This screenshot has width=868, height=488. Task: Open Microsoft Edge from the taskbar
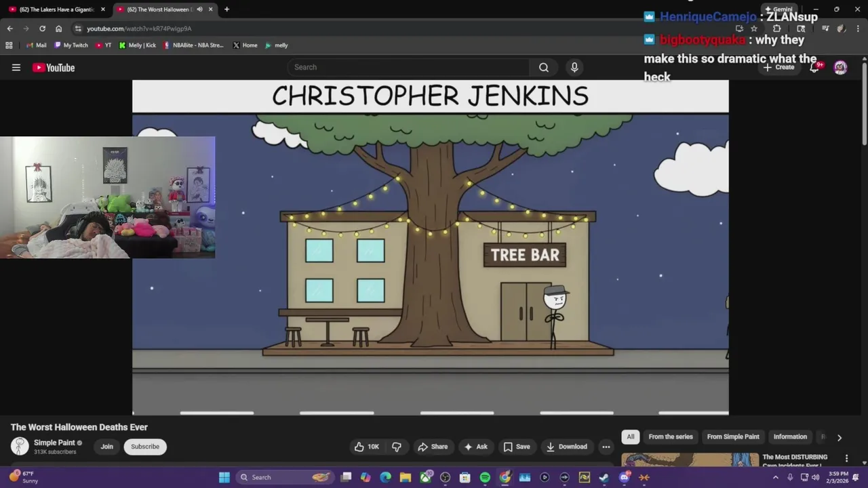pos(385,477)
